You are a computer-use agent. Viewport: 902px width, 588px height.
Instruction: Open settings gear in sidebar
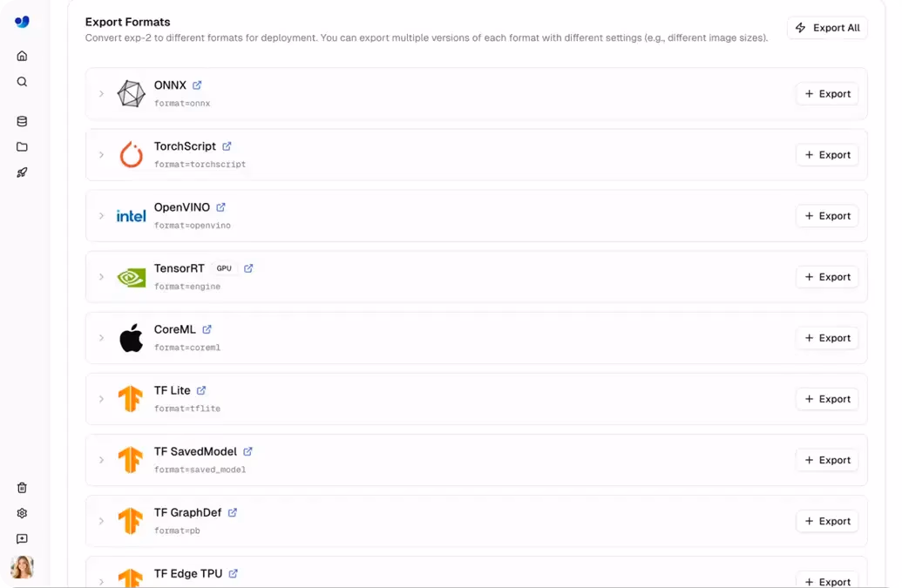click(x=22, y=513)
